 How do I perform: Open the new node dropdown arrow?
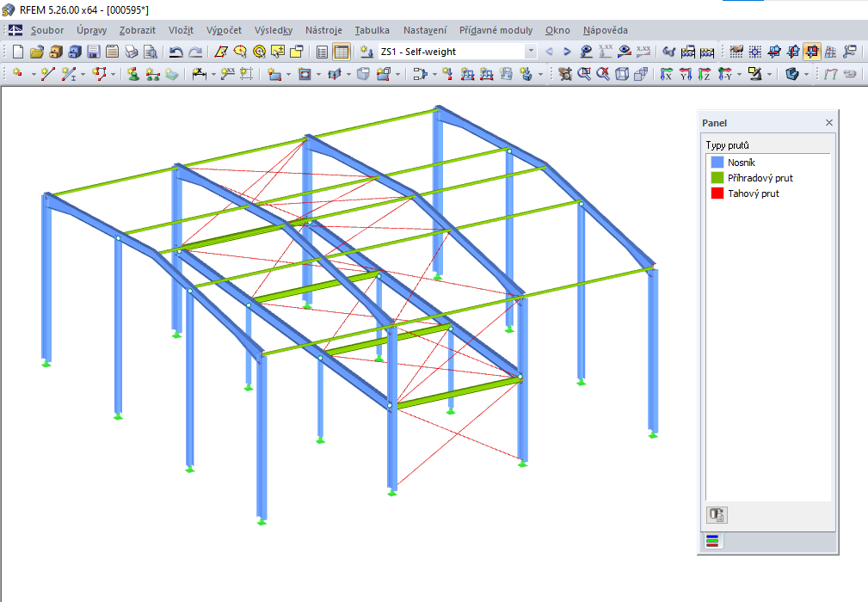pyautogui.click(x=33, y=74)
